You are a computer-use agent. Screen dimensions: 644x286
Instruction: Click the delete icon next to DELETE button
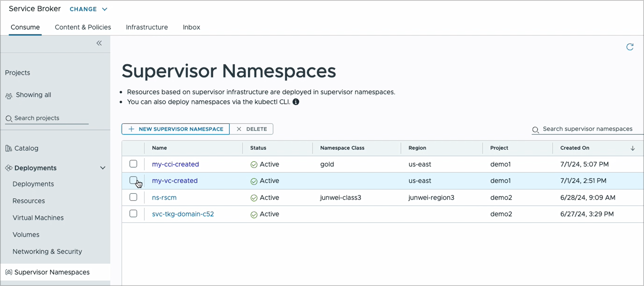[239, 129]
